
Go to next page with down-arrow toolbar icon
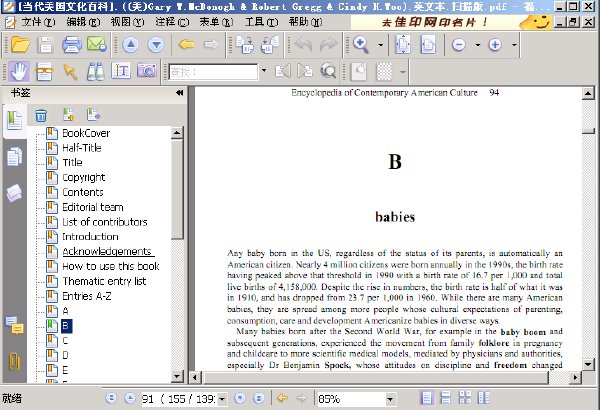pyautogui.click(x=156, y=45)
